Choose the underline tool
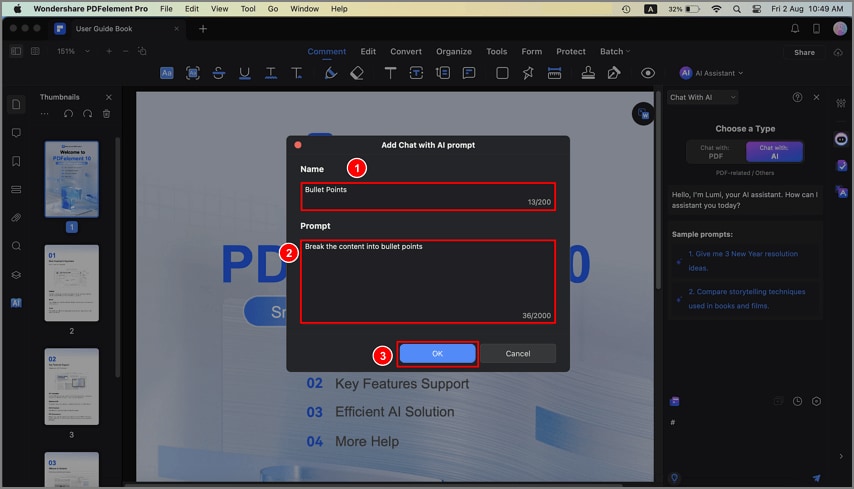The image size is (854, 489). coord(245,73)
